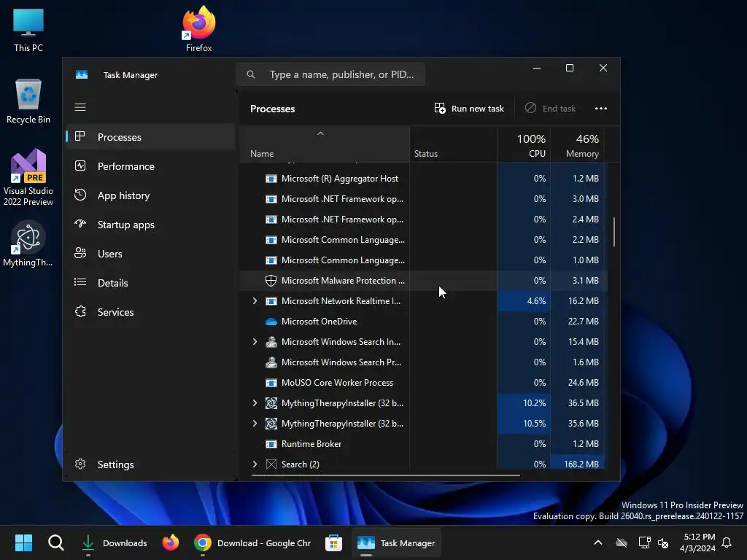Click the Type a name, publisher, or PID search field
747x560 pixels.
pyautogui.click(x=330, y=74)
